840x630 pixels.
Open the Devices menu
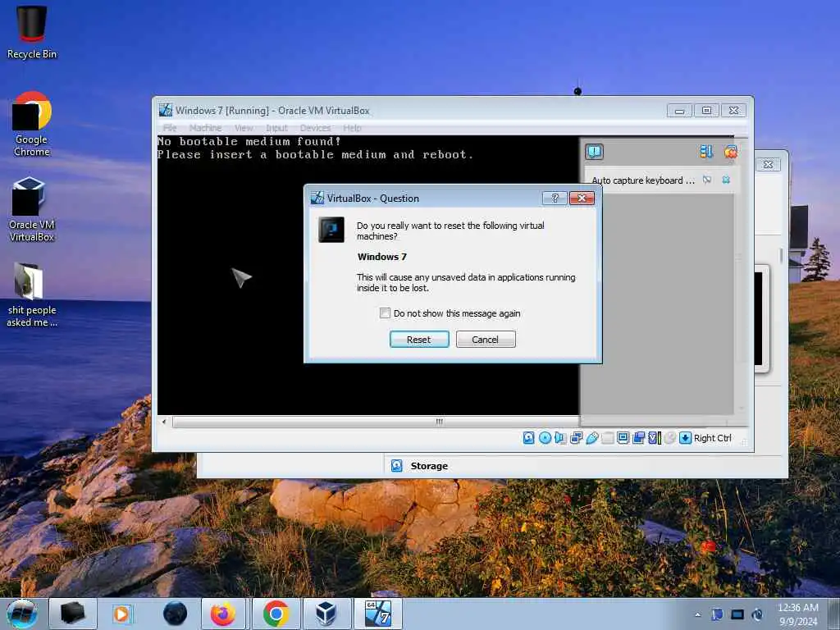pos(316,128)
